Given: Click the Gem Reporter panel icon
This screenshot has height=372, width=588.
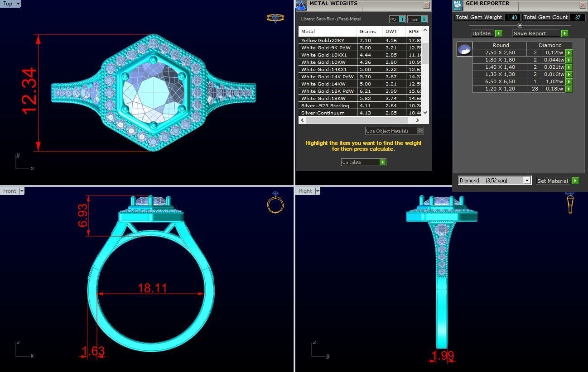Looking at the screenshot, I should [x=458, y=5].
